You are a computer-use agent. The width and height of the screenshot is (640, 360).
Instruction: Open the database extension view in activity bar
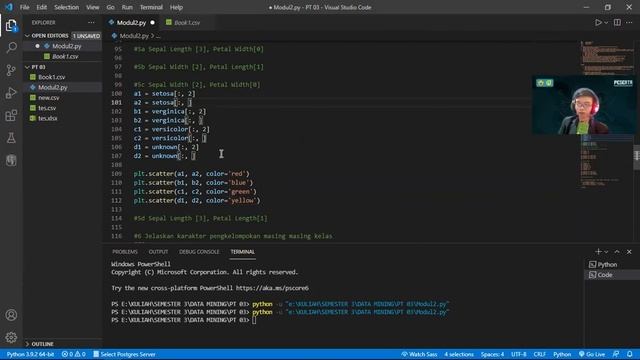11,160
